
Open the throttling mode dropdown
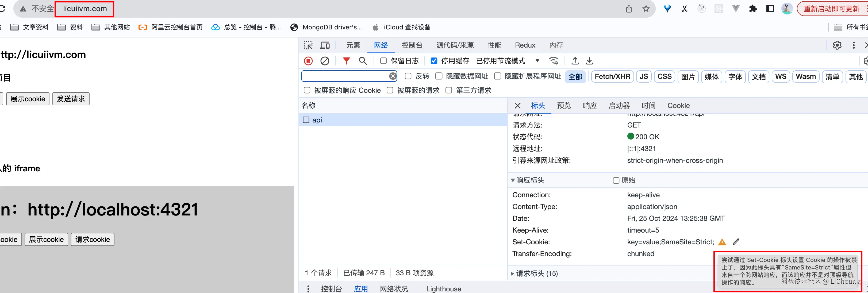(537, 61)
